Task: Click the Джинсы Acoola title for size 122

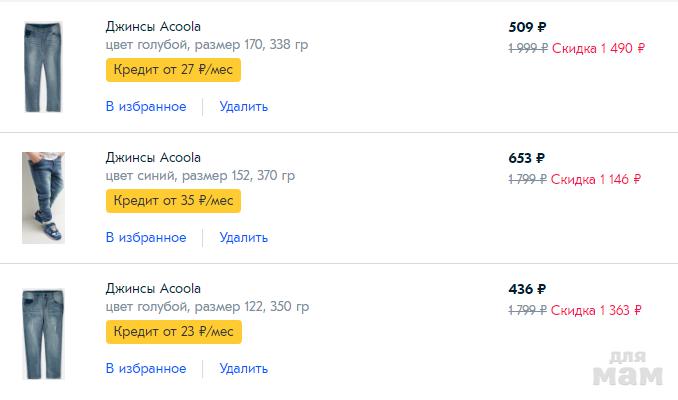Action: tap(153, 288)
